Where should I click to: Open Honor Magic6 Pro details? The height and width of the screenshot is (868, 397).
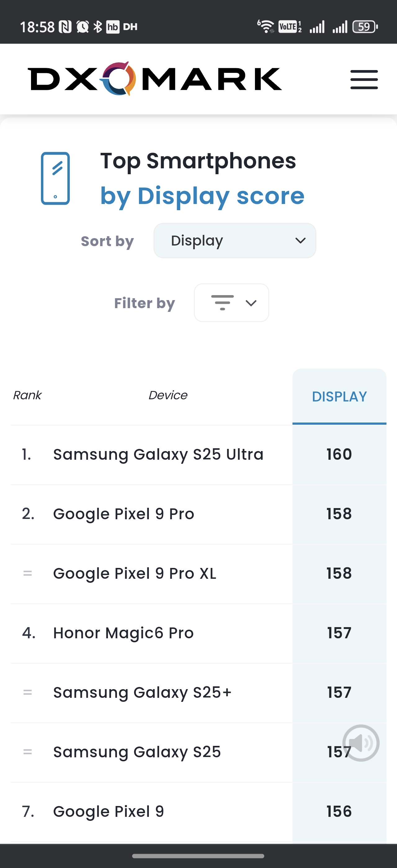coord(123,633)
